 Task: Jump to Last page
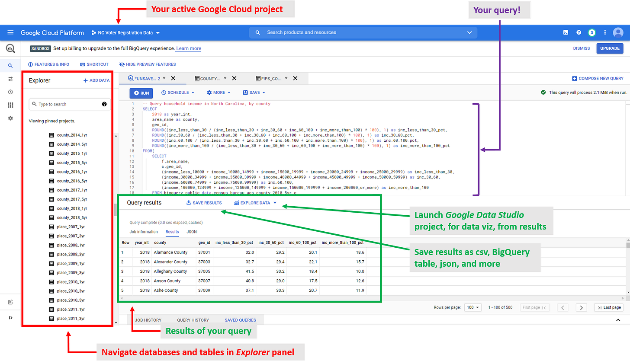[609, 307]
